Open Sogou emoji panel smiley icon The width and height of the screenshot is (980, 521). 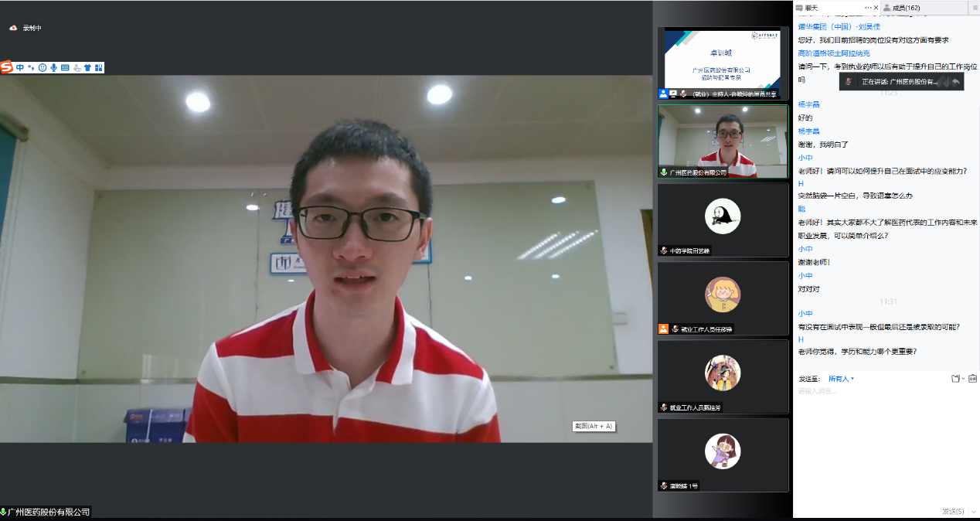[43, 68]
